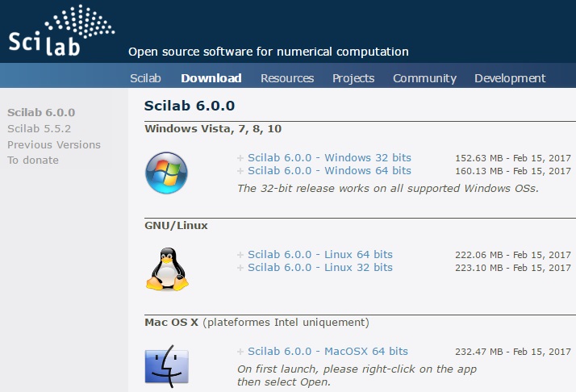Click the GNU/Linux section heading
The width and height of the screenshot is (576, 392).
tap(177, 226)
